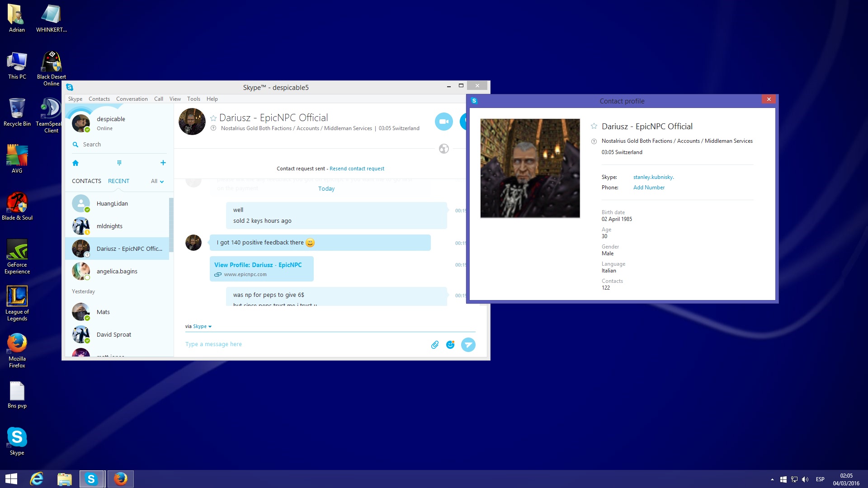Image resolution: width=868 pixels, height=488 pixels.
Task: Open the Contacts menu
Action: point(99,99)
